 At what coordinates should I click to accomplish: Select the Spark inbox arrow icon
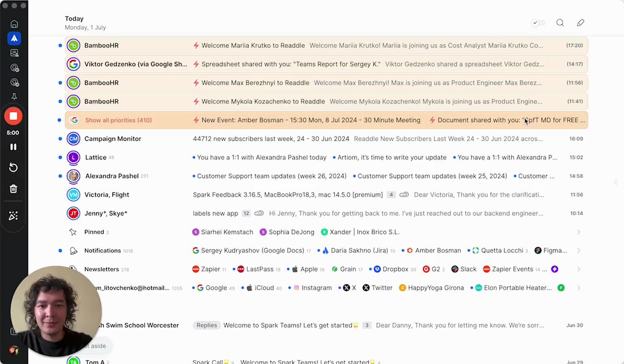14,38
